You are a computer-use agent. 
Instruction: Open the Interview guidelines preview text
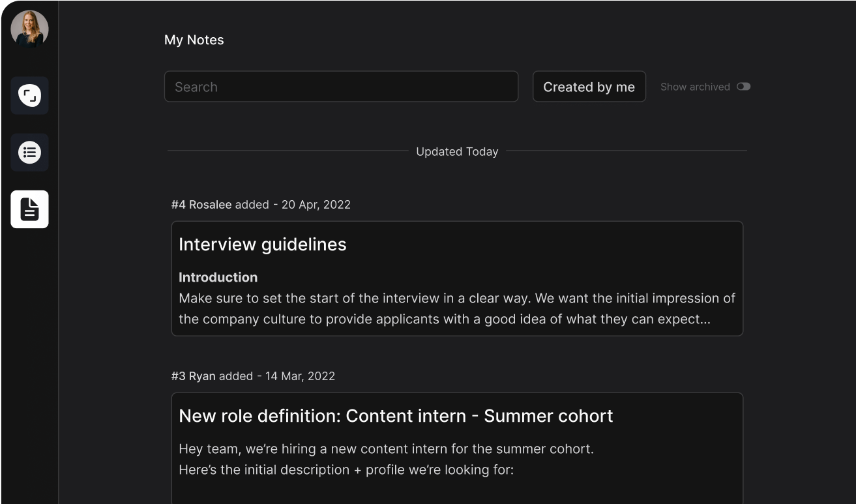(x=456, y=309)
